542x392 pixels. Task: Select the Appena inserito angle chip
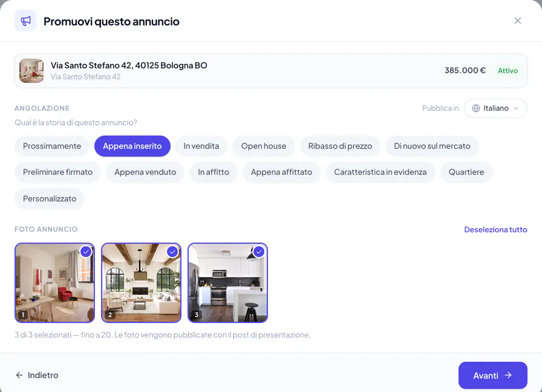pos(132,146)
